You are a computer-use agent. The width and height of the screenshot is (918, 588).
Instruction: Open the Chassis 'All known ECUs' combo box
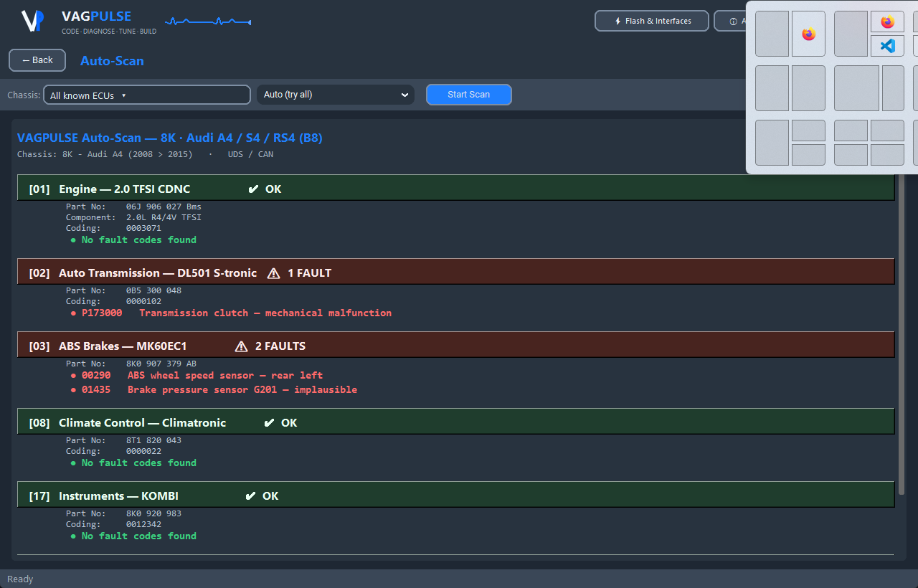pyautogui.click(x=147, y=95)
